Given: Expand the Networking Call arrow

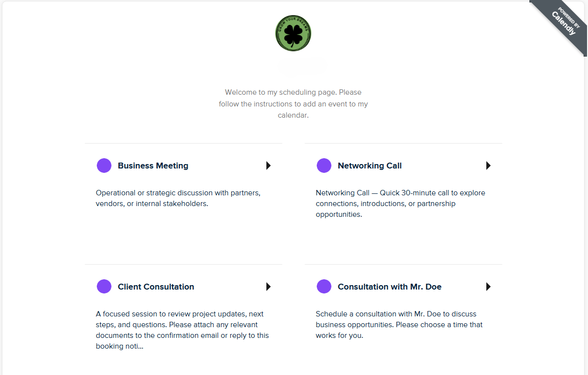Looking at the screenshot, I should tap(488, 166).
